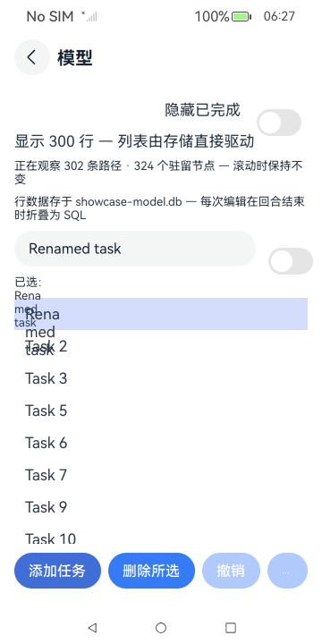The width and height of the screenshot is (322, 644).
Task: Tap the 添加任务 button
Action: point(57,571)
